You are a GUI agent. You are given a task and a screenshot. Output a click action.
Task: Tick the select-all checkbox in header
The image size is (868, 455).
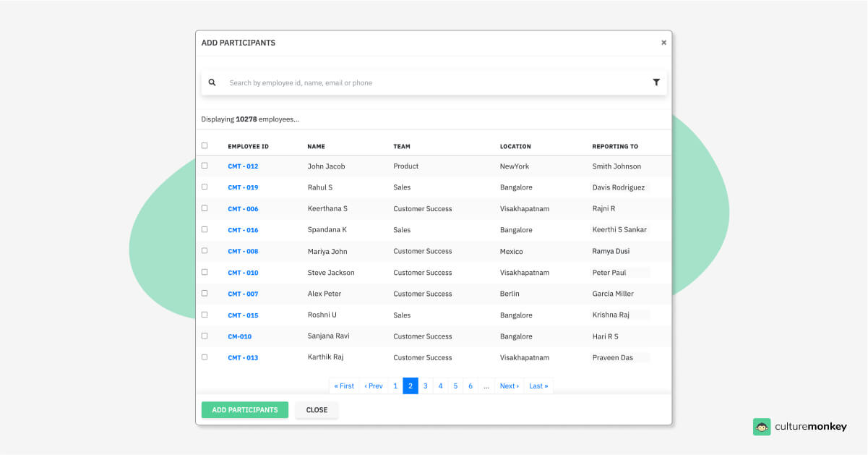pyautogui.click(x=205, y=145)
